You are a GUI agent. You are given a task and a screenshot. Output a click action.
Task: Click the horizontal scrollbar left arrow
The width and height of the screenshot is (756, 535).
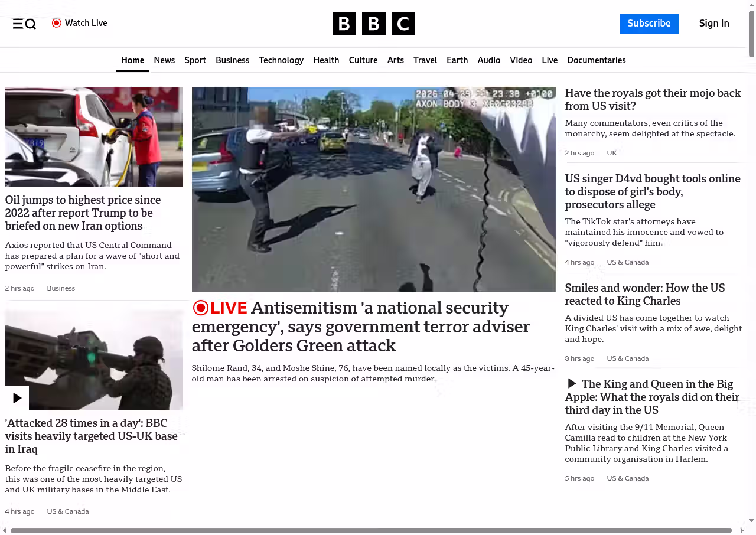coord(5,530)
